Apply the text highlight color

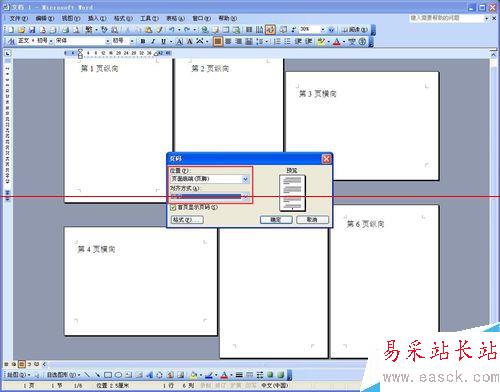coord(321,42)
